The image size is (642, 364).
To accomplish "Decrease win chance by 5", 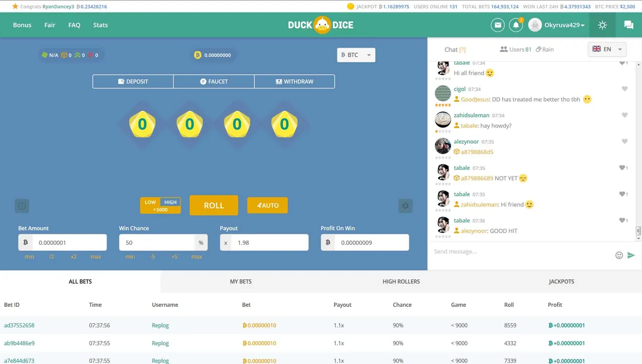I will pos(152,257).
